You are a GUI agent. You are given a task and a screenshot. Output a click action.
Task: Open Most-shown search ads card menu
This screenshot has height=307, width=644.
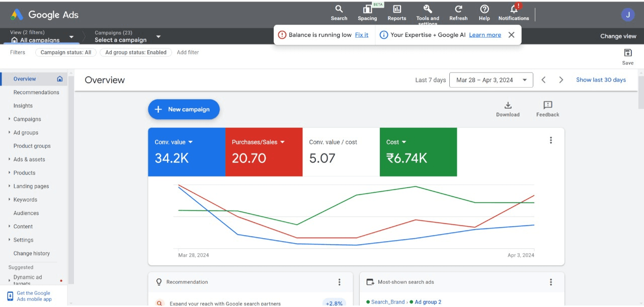click(x=551, y=282)
